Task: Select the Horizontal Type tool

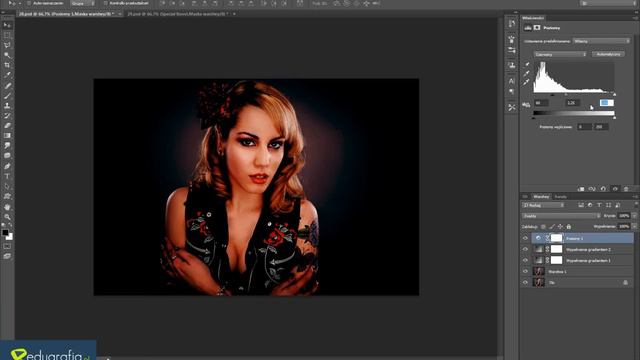Action: pos(7,176)
